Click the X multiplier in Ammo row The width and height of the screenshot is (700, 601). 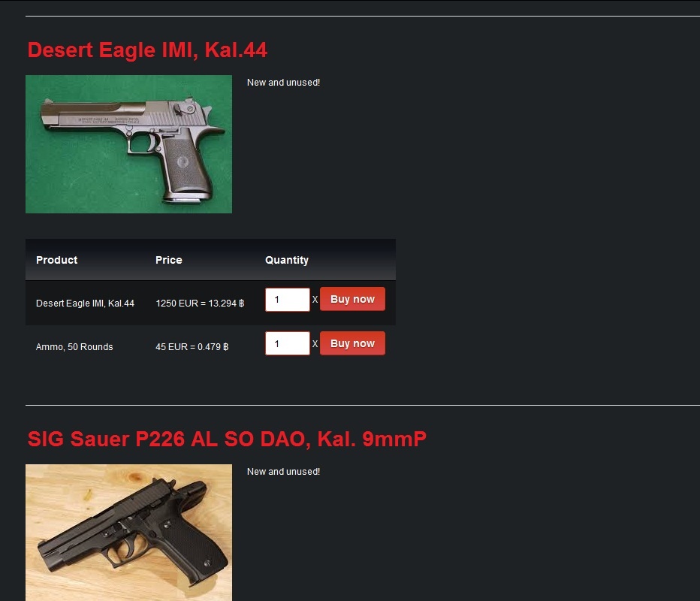pyautogui.click(x=315, y=344)
